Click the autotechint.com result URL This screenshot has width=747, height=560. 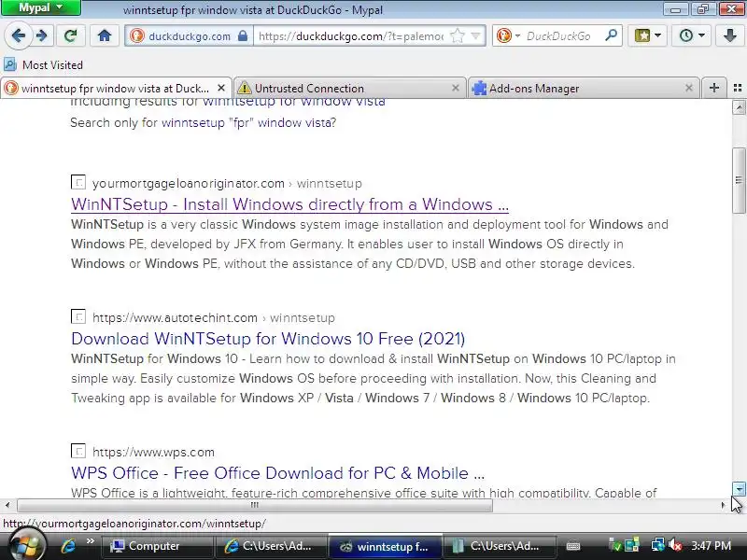214,317
